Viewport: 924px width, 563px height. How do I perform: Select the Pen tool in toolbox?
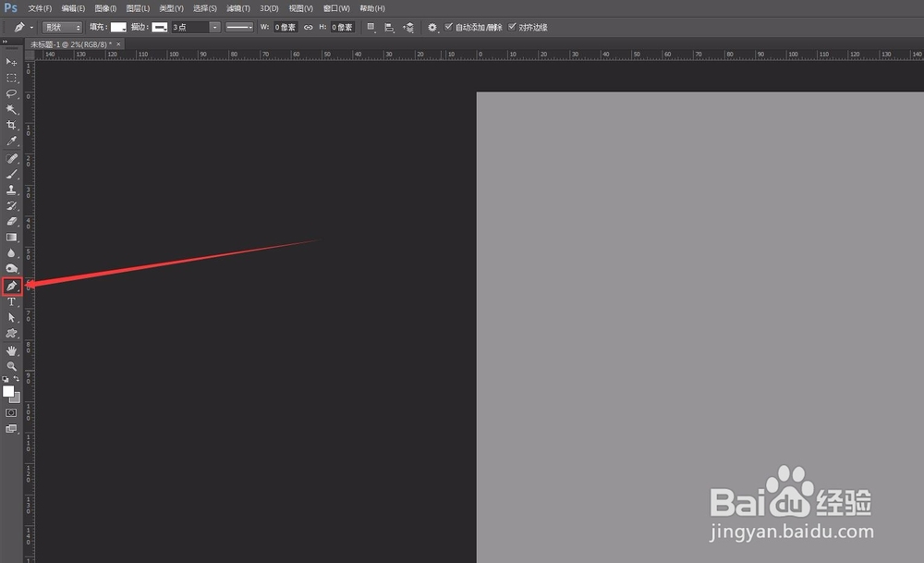[11, 286]
